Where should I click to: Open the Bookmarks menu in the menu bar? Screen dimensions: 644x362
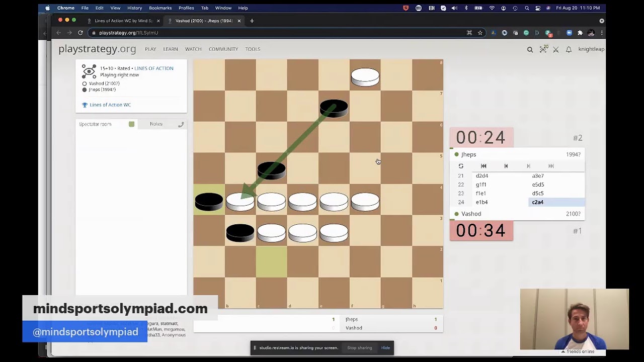pos(160,8)
